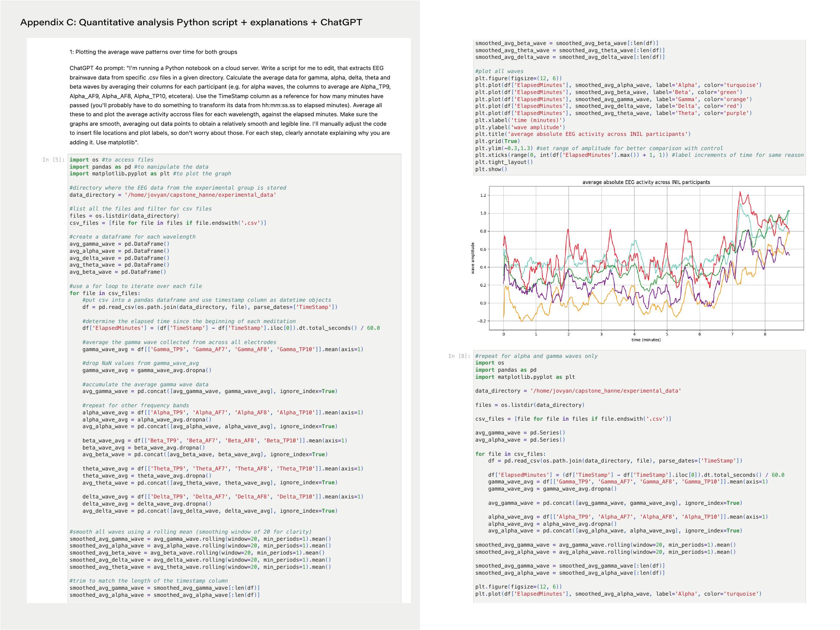Click the chart title above the EEG plot
The height and width of the screenshot is (630, 840).
point(646,182)
